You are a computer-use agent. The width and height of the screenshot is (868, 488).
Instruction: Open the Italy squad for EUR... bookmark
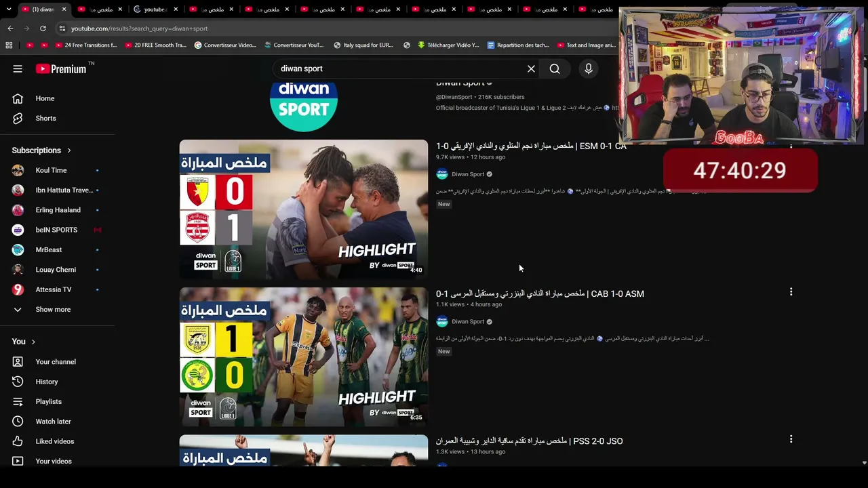coord(363,45)
